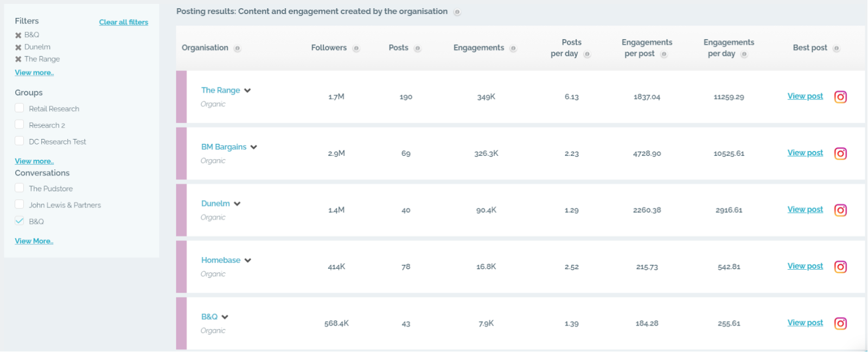Show info tooltip for Posts column
This screenshot has width=868, height=355.
click(417, 48)
